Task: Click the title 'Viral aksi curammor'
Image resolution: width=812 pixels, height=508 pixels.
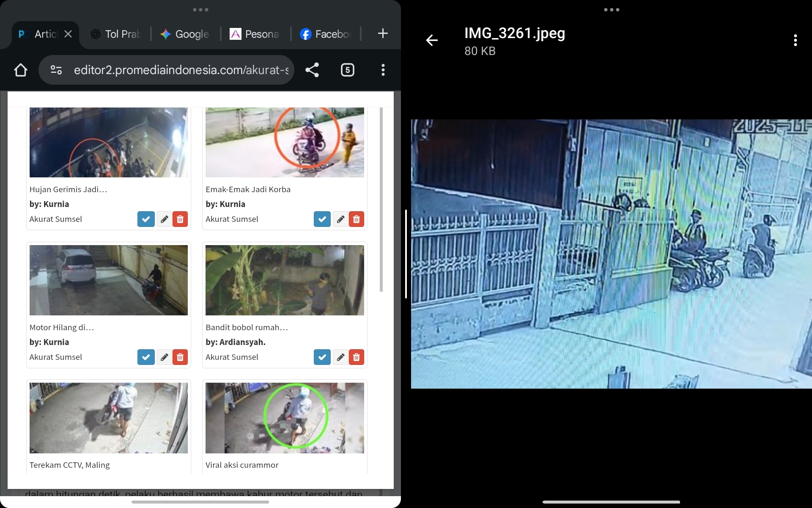Action: (x=242, y=465)
